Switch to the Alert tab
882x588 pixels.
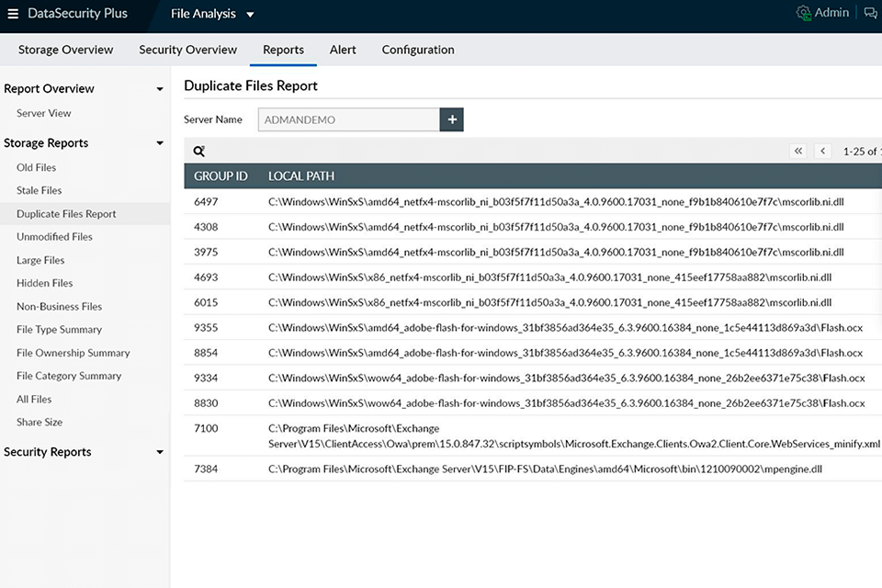343,50
